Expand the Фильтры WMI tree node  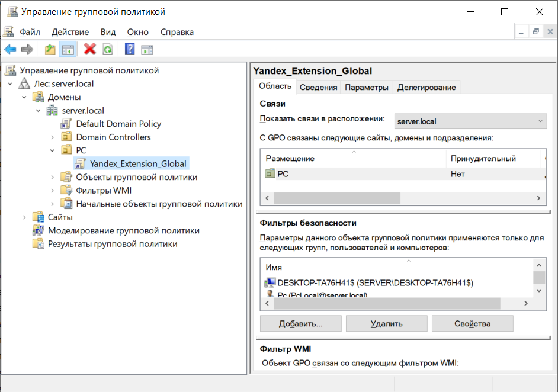click(53, 190)
